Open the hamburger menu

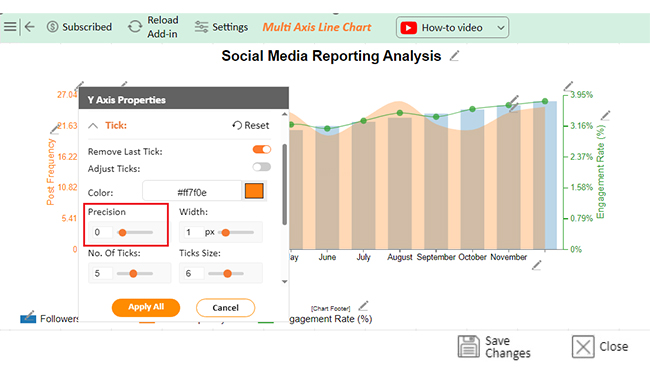point(10,27)
